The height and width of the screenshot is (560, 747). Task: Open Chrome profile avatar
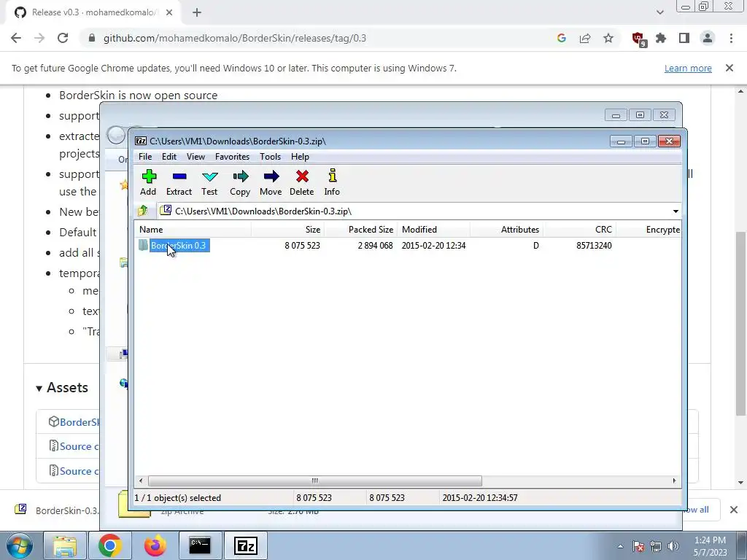[708, 38]
